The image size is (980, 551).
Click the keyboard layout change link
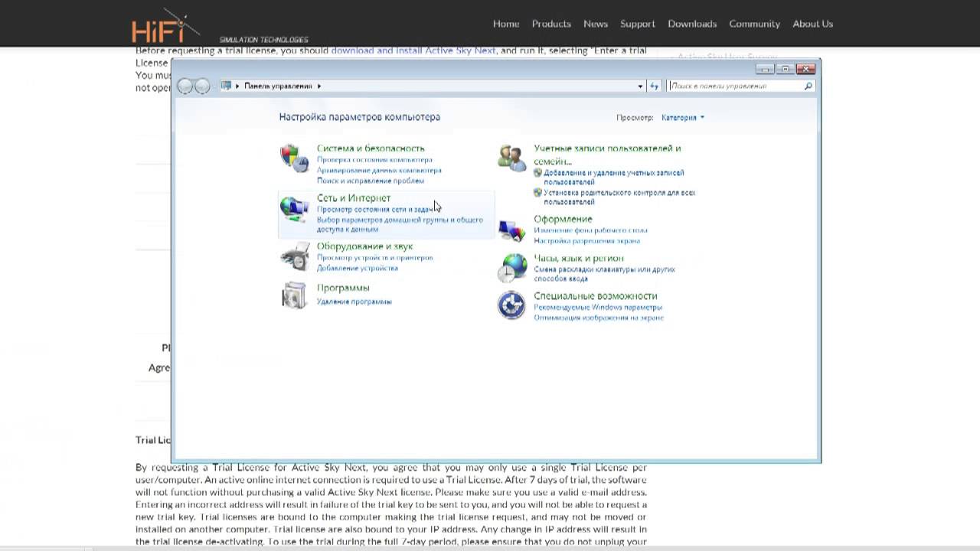click(604, 274)
